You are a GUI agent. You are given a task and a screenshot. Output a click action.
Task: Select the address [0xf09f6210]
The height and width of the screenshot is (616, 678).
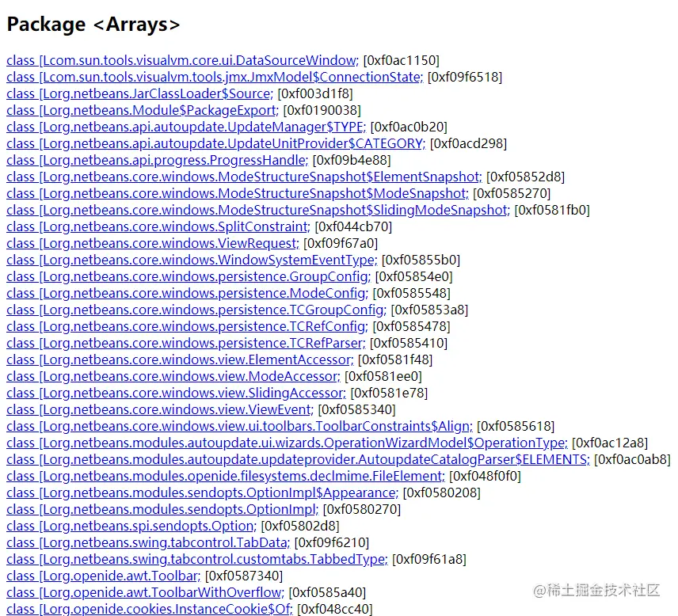click(x=332, y=543)
